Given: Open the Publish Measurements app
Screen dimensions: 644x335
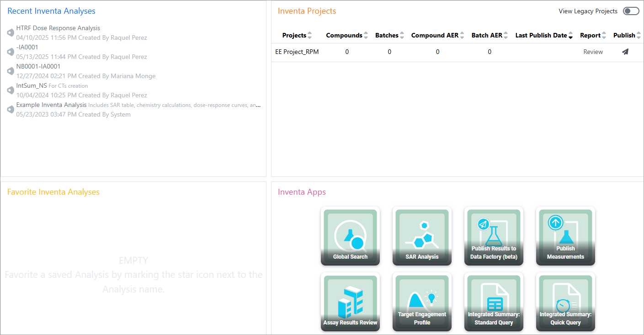Looking at the screenshot, I should [x=565, y=236].
